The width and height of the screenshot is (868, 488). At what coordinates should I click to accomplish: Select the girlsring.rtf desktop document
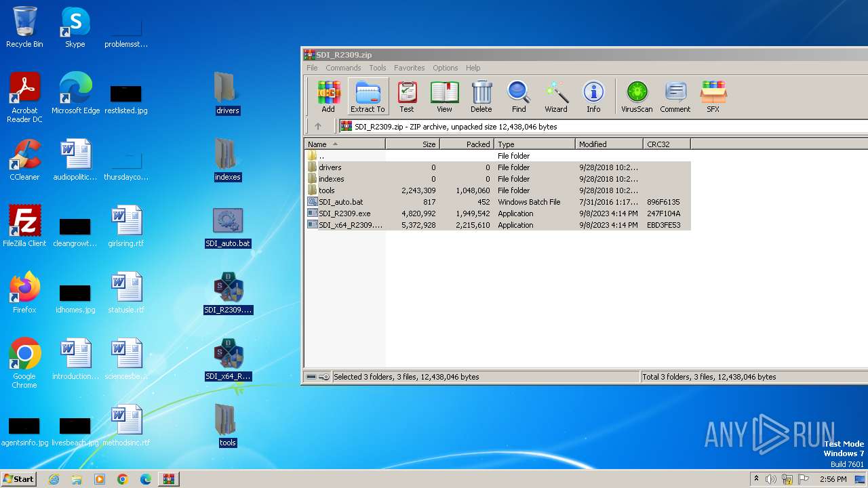(x=126, y=226)
